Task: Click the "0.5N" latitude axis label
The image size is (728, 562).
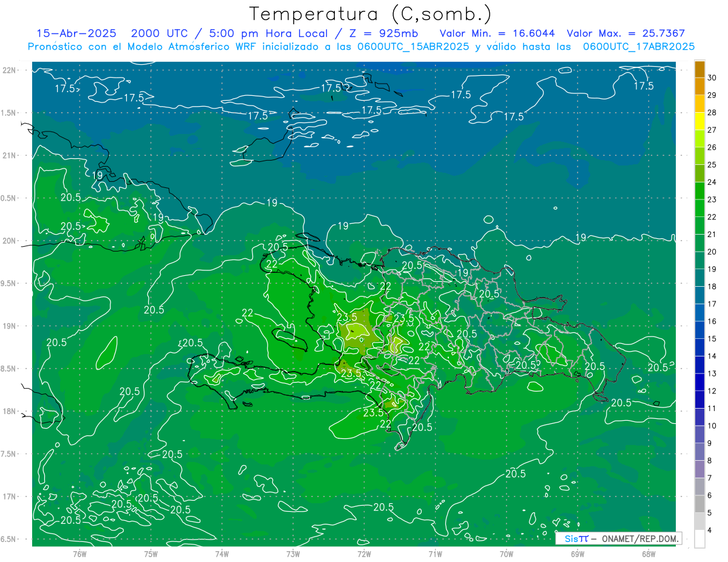Action: click(x=8, y=198)
